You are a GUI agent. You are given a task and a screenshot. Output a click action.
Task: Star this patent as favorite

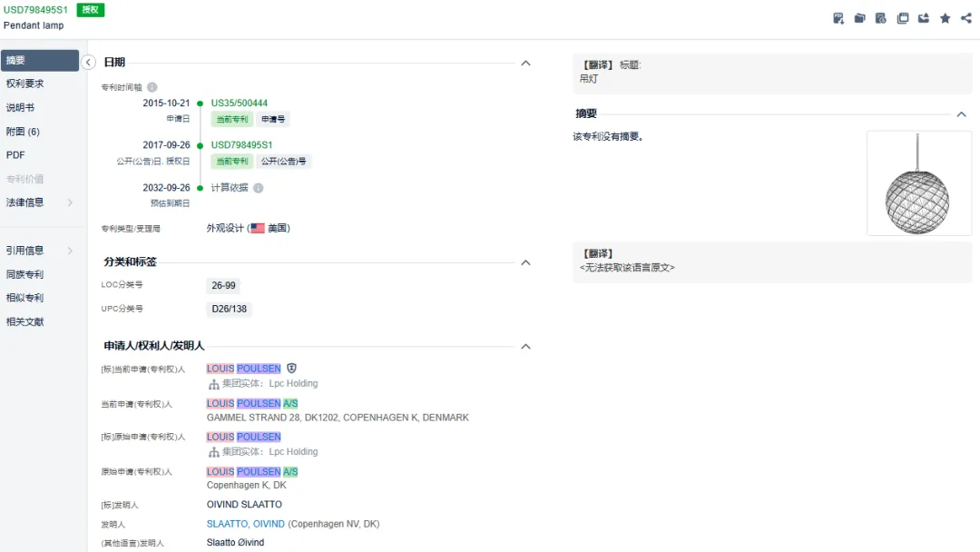click(x=945, y=18)
